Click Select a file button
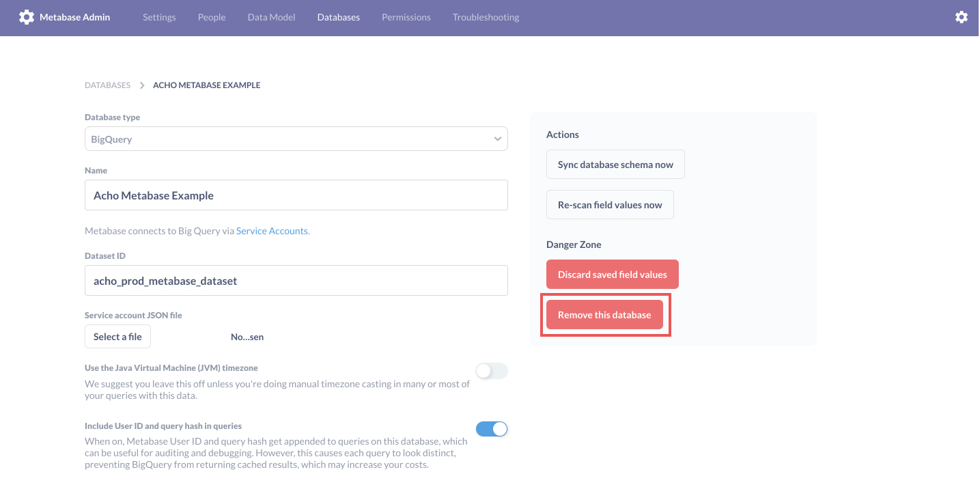 tap(117, 337)
